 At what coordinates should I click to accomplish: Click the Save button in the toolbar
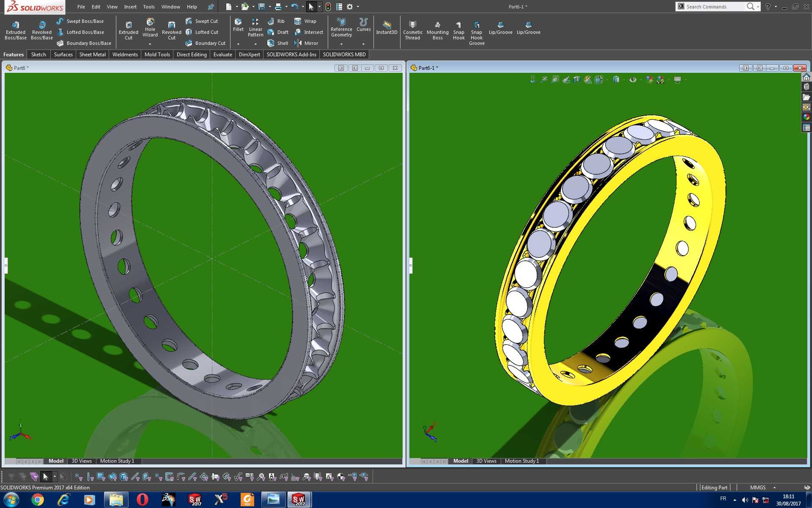pos(262,7)
